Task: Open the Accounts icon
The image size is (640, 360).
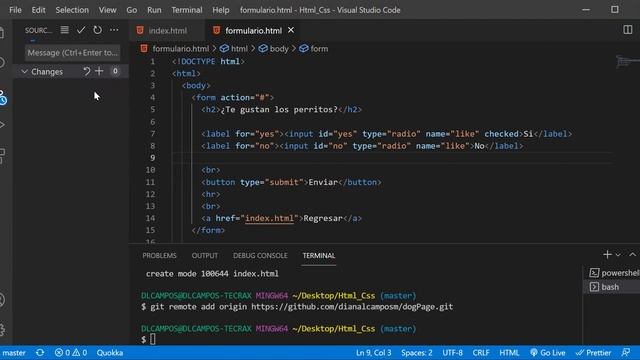Action: click(x=2, y=300)
